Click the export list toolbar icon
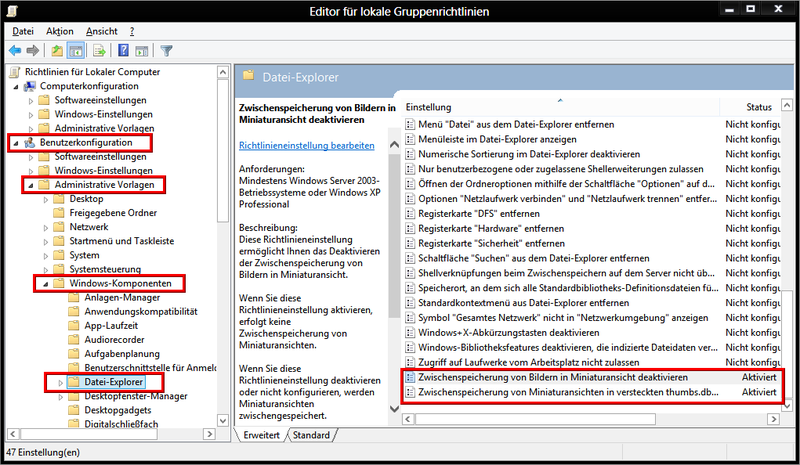Image resolution: width=800 pixels, height=465 pixels. [x=99, y=50]
